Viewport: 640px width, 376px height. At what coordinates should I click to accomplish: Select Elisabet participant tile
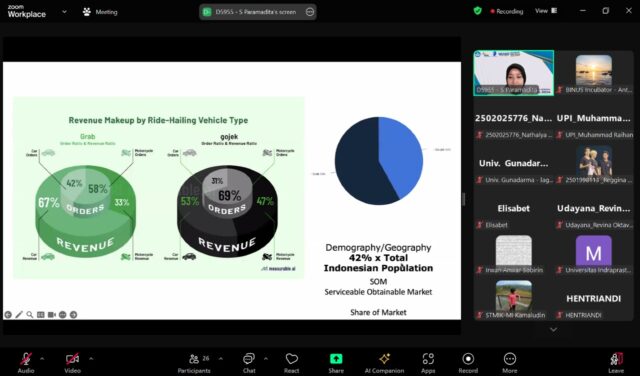(513, 209)
